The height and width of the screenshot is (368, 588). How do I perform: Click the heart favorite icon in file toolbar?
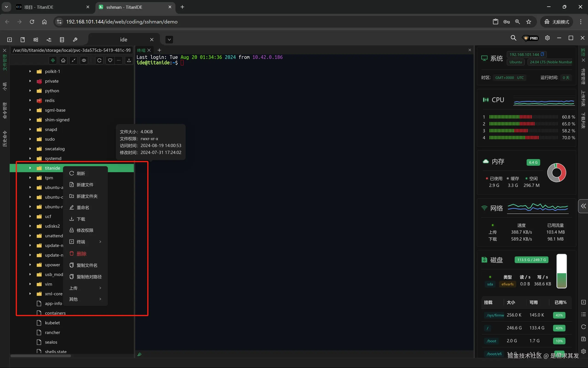[110, 60]
